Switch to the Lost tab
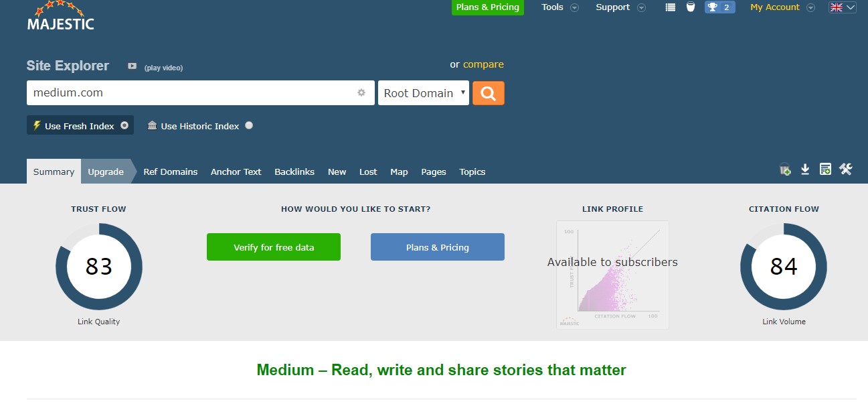Screen dimensions: 868x404 (368, 172)
